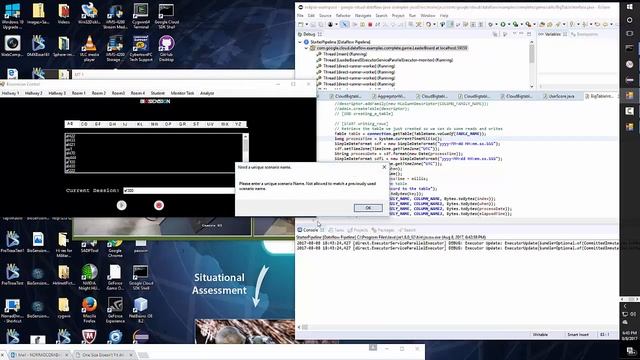This screenshot has width=640, height=360.
Task: Launch the Google Chrome desktop shortcut
Action: coord(115,248)
